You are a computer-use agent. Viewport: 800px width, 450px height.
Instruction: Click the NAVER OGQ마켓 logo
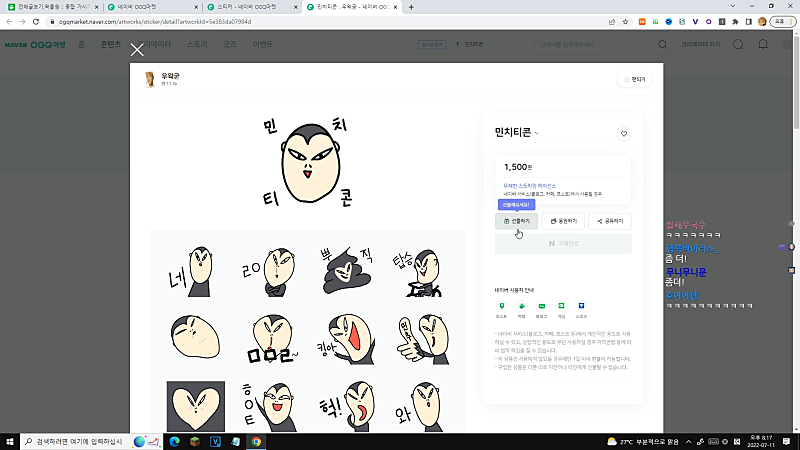tap(35, 45)
